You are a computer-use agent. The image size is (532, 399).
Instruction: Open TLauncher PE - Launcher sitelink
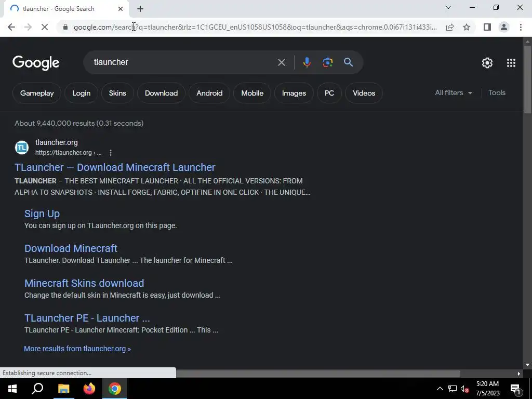(x=87, y=318)
